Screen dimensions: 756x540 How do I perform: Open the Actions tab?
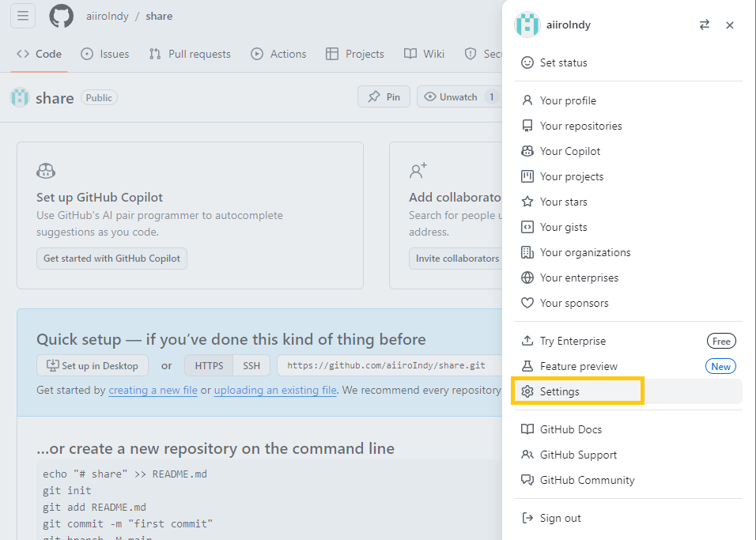278,54
